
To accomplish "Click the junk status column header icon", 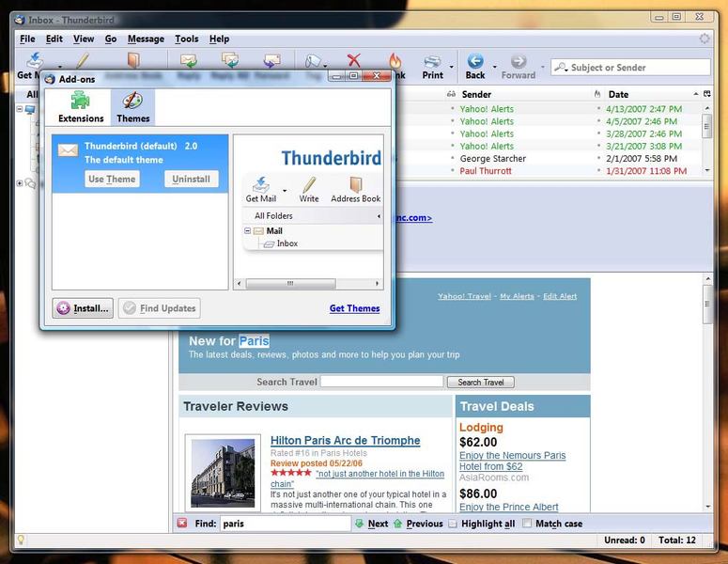I will coord(597,94).
